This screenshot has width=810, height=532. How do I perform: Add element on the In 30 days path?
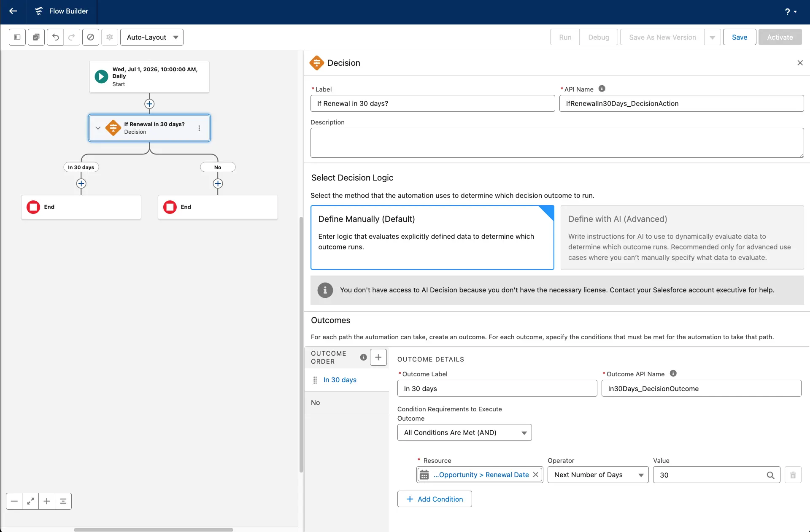pyautogui.click(x=81, y=184)
